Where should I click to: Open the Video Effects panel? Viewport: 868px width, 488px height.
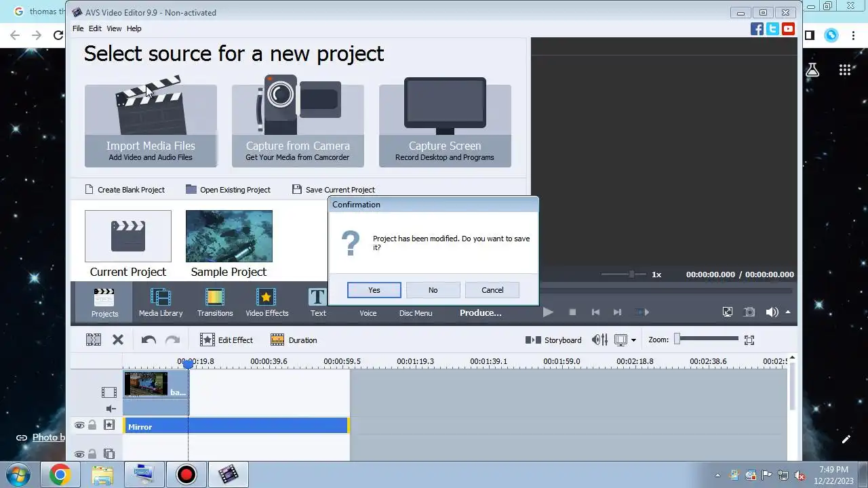pos(267,302)
